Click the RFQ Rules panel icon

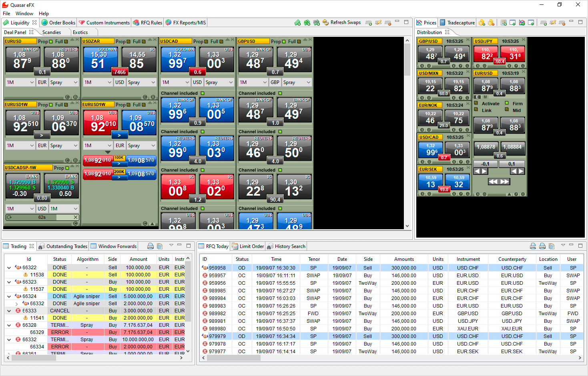point(136,23)
